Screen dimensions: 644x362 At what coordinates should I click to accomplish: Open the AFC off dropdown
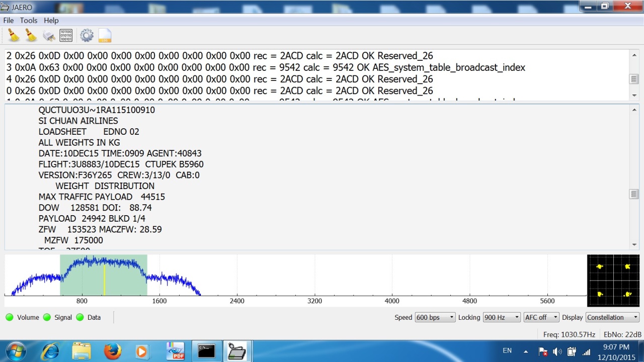pos(541,317)
